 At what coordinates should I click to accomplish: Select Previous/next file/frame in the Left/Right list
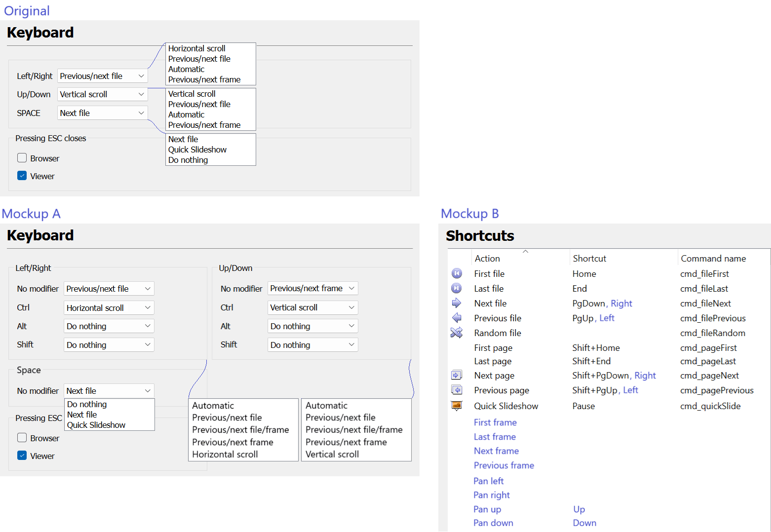(x=240, y=430)
